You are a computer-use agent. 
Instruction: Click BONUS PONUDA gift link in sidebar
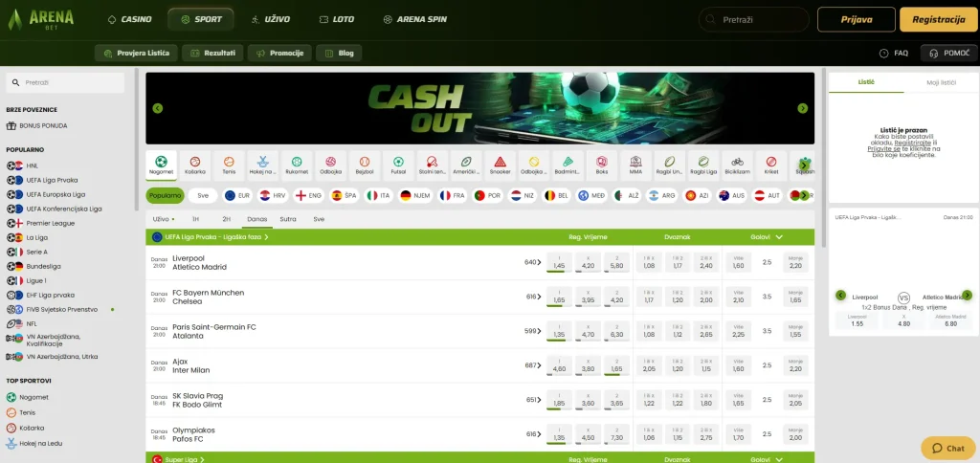click(37, 125)
